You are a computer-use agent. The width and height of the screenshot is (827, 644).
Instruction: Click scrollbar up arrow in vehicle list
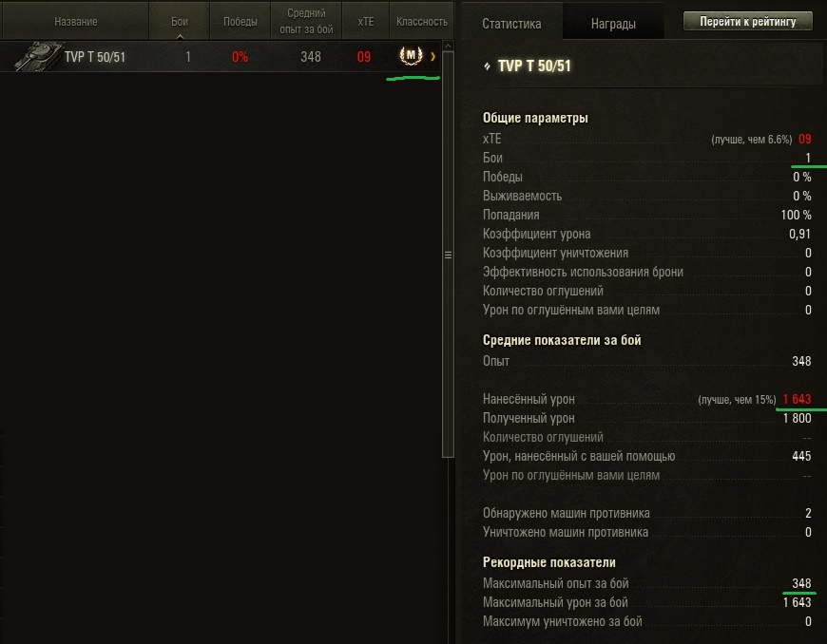click(449, 46)
